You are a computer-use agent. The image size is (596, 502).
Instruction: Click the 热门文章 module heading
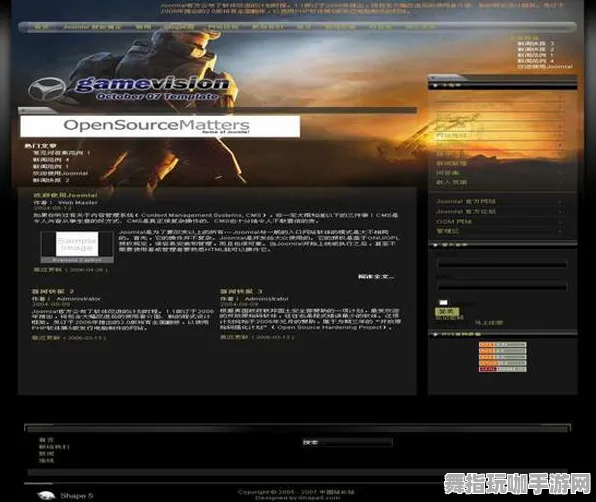(40, 146)
